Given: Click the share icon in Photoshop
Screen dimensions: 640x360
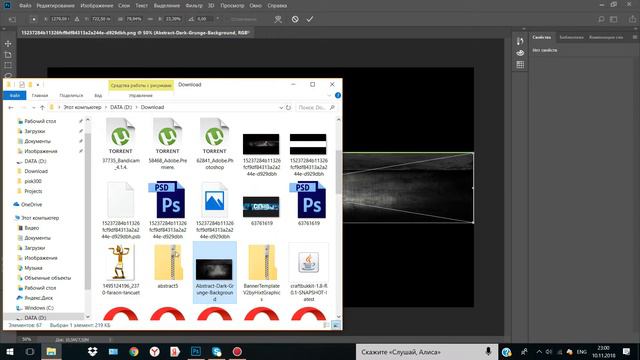Looking at the screenshot, I should [x=632, y=19].
